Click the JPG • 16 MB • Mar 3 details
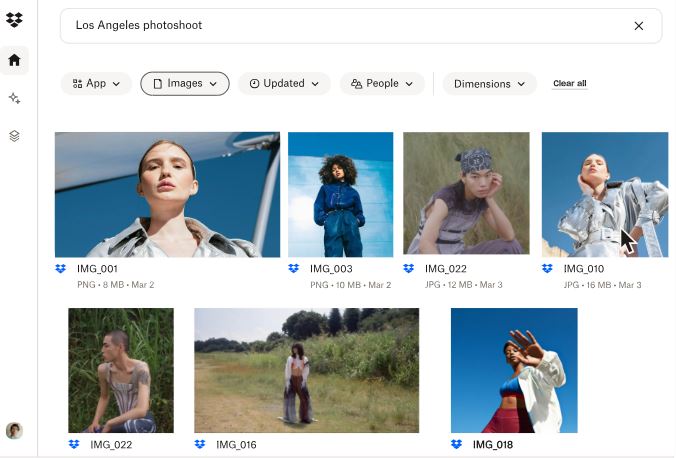The width and height of the screenshot is (676, 458). tap(602, 285)
